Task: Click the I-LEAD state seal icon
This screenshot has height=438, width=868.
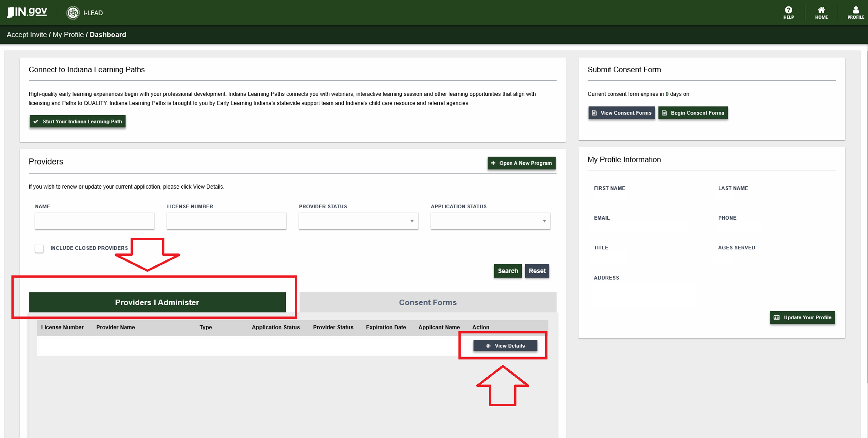Action: click(73, 13)
